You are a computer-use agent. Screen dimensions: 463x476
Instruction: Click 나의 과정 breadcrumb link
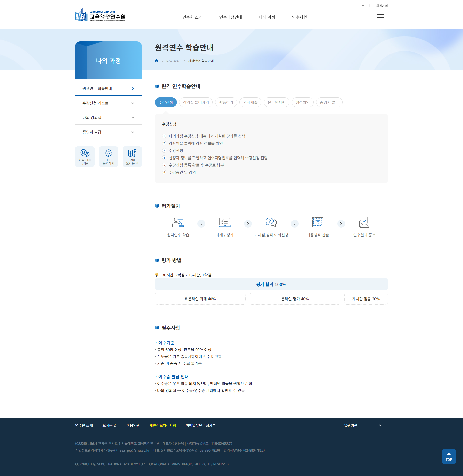tap(173, 61)
